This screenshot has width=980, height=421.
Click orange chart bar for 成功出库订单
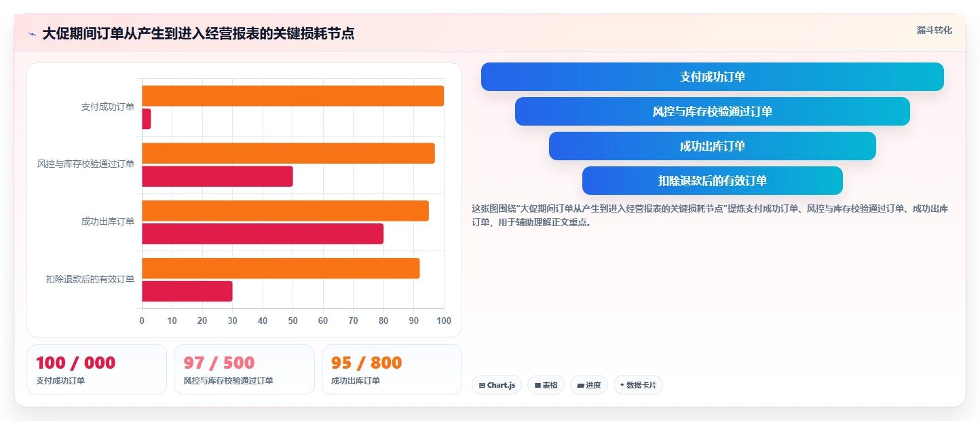[285, 210]
